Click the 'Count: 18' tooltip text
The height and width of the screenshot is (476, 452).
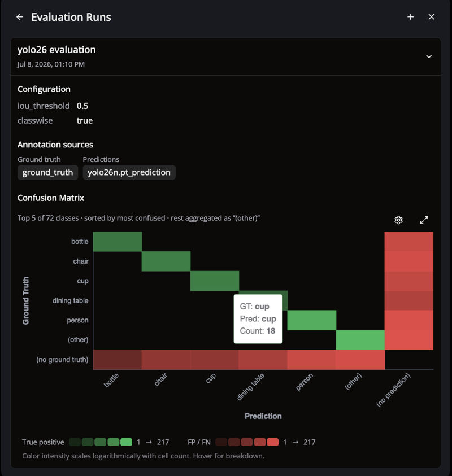[x=258, y=331]
